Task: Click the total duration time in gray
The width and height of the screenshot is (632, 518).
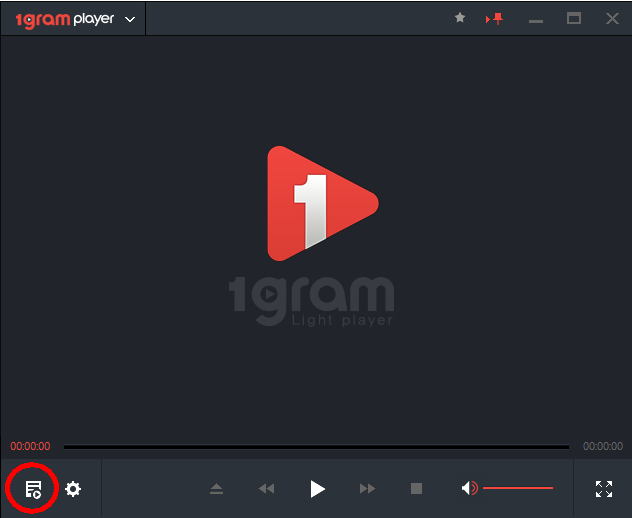Action: pyautogui.click(x=603, y=446)
